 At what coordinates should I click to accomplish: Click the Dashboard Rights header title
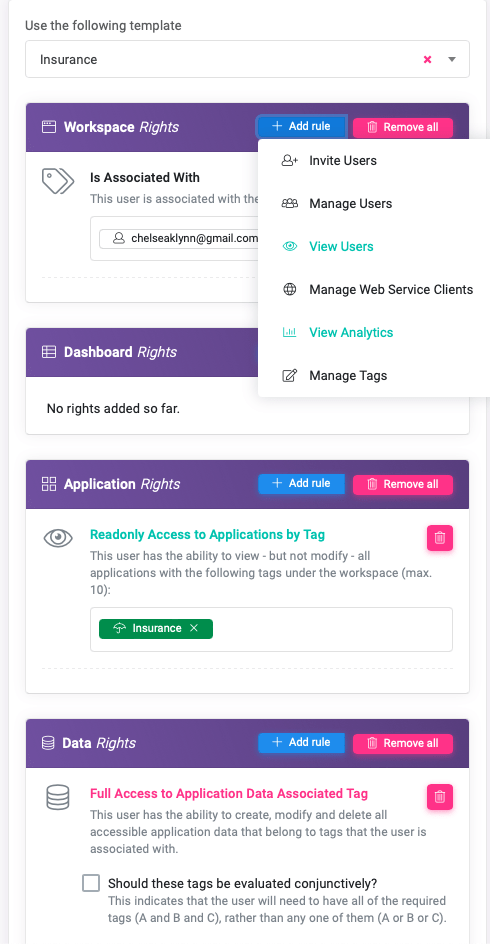click(120, 352)
